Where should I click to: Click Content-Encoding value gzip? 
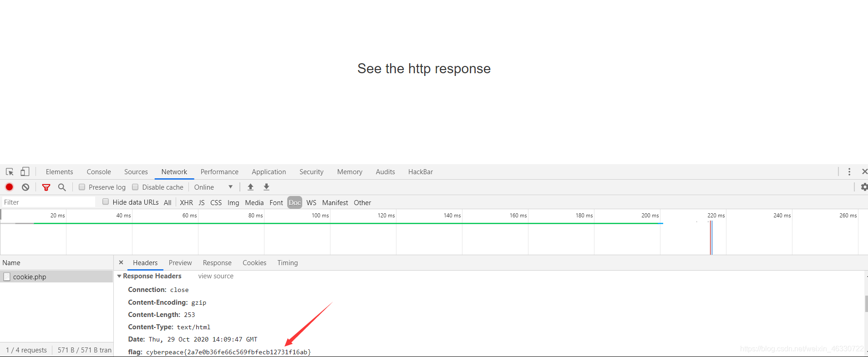199,302
